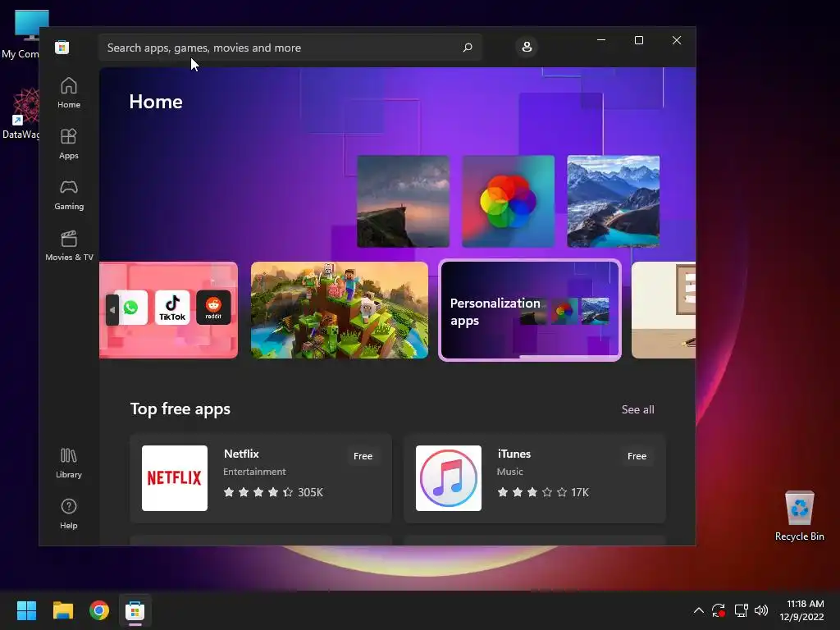Click the 305K rating count on Netflix
840x630 pixels.
(310, 492)
